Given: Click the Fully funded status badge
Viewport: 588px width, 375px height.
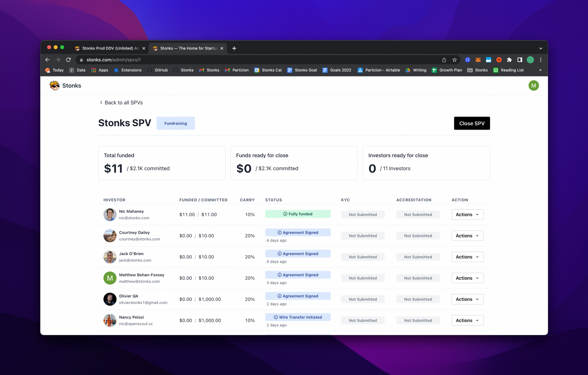Looking at the screenshot, I should (x=298, y=214).
